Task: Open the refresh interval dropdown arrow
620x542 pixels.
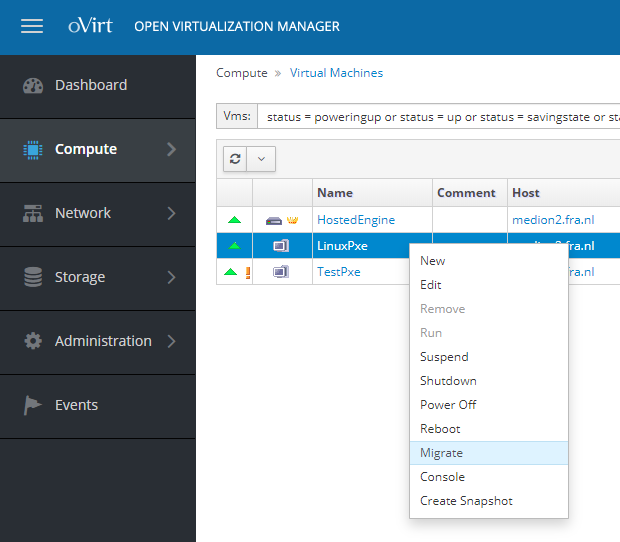Action: 261,158
